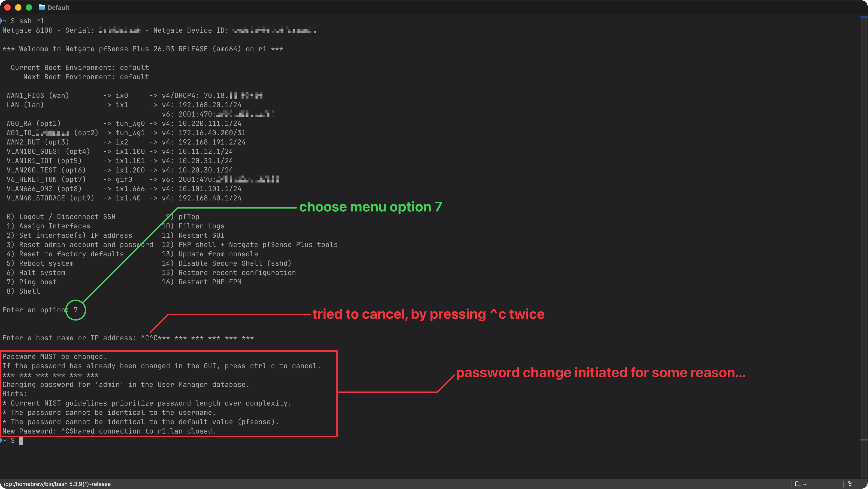Click the yellow minimize window button

pyautogui.click(x=18, y=7)
